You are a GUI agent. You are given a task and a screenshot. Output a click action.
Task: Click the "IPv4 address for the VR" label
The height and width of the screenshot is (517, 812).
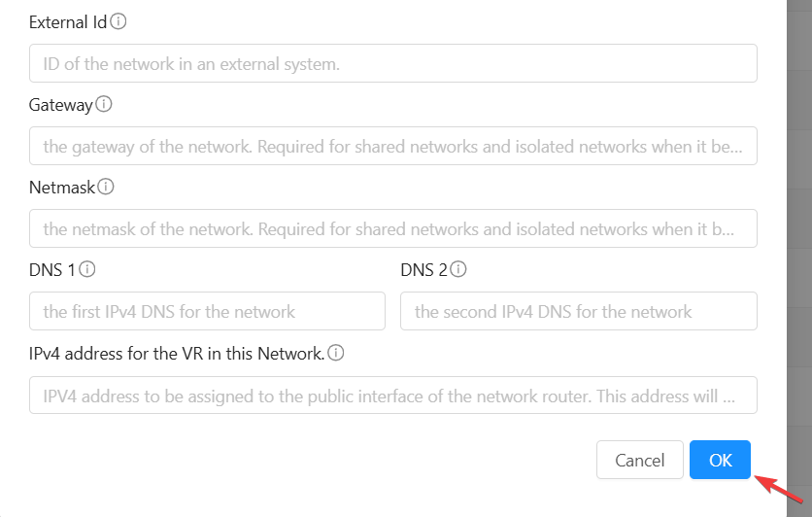click(x=177, y=354)
